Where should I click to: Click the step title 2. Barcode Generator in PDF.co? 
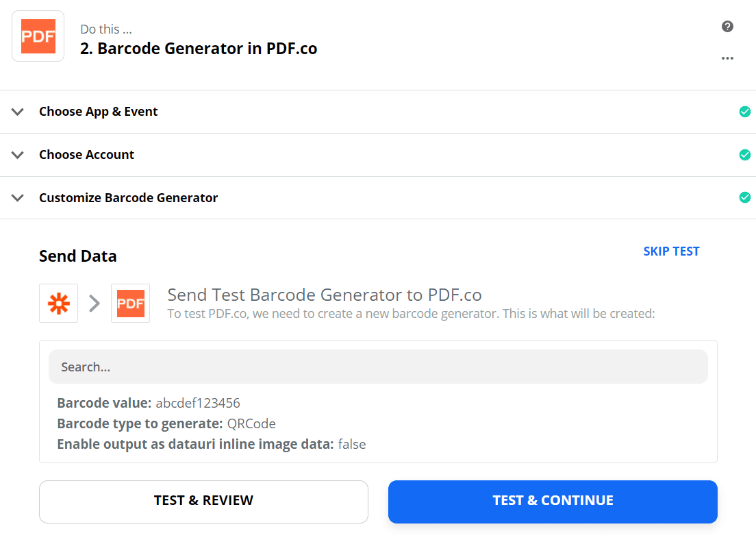tap(198, 48)
